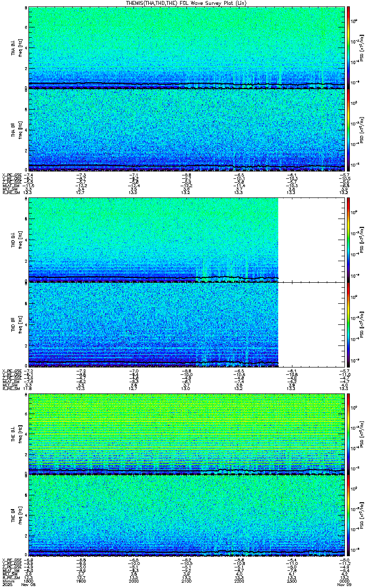
Task: Click the 2100 time tick label
Action: point(186,581)
